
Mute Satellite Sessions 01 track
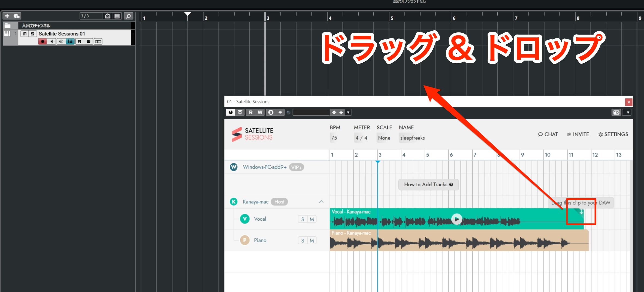point(25,34)
